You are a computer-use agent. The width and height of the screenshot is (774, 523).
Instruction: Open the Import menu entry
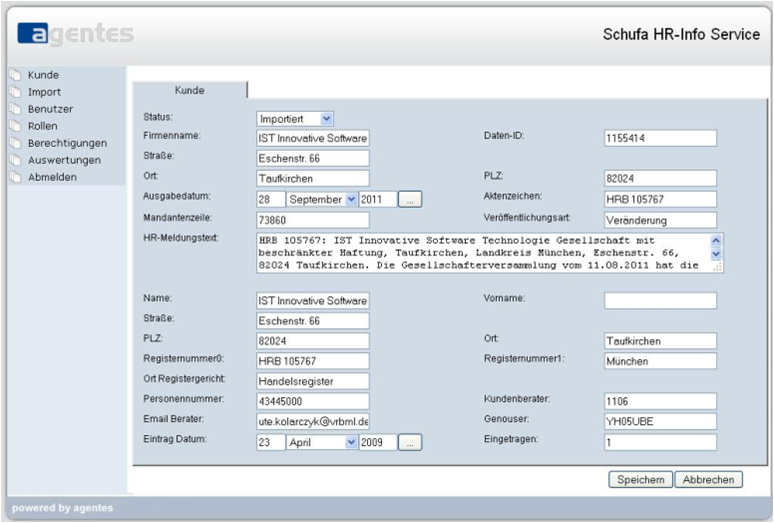tap(44, 92)
